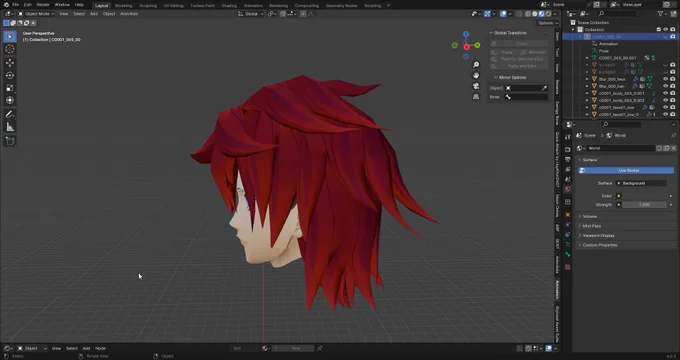This screenshot has height=360, width=680.
Task: Select the Select Box tool in toolbar
Action: (x=10, y=36)
